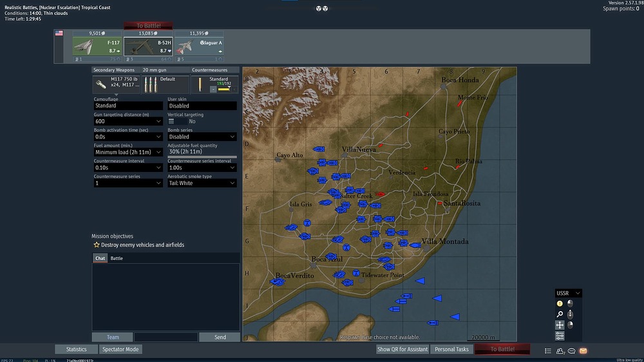Open the Statistics panel
Viewport: 644px width, 362px height.
point(77,349)
